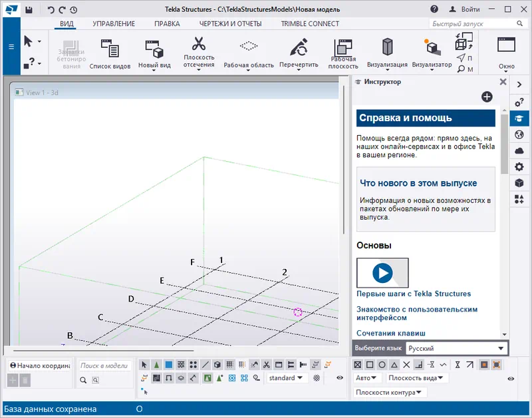
Task: Open Начало координат work plane dropdown
Action: 39,365
